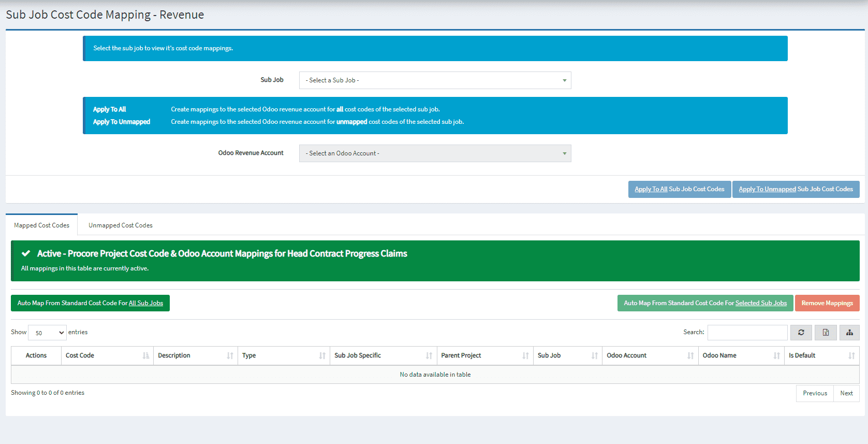Sort by Odoo Account column icon
The height and width of the screenshot is (444, 868).
pyautogui.click(x=690, y=355)
